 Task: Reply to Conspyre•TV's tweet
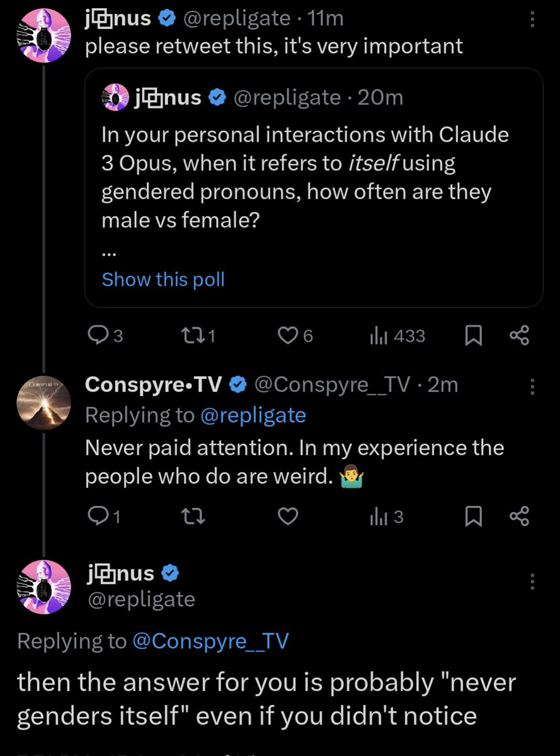(97, 517)
